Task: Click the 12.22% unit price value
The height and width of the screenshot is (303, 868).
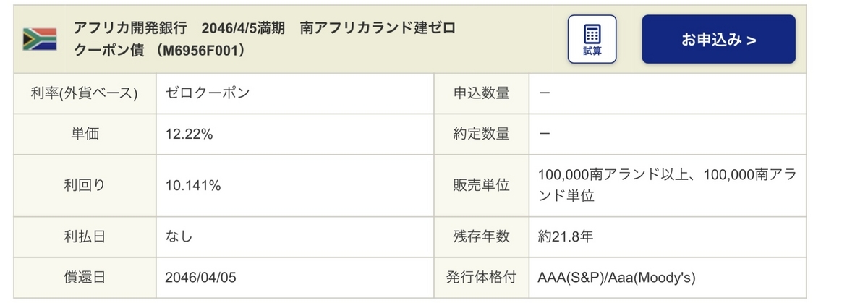Action: [x=189, y=134]
